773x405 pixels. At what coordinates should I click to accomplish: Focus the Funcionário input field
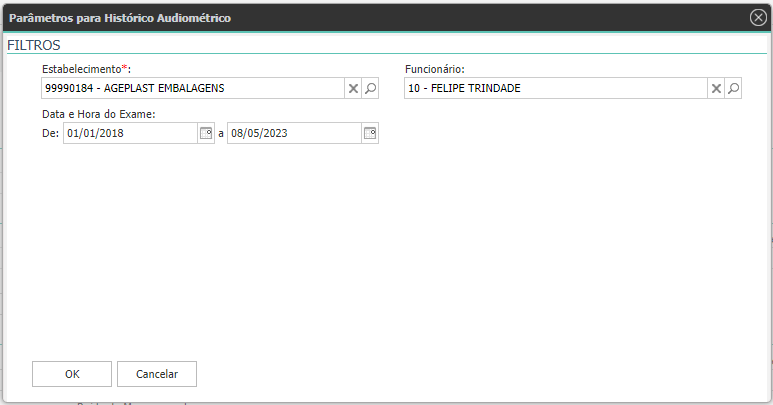coord(556,88)
